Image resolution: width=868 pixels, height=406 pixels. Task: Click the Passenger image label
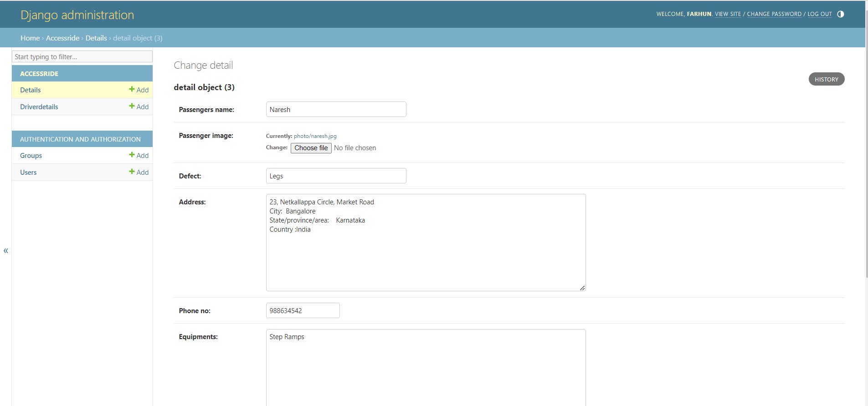206,136
